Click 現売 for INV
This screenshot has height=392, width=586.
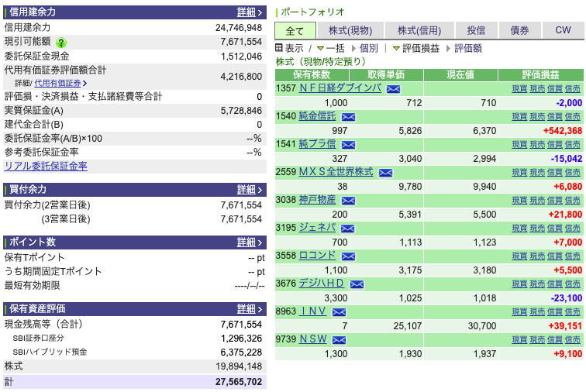click(x=537, y=312)
